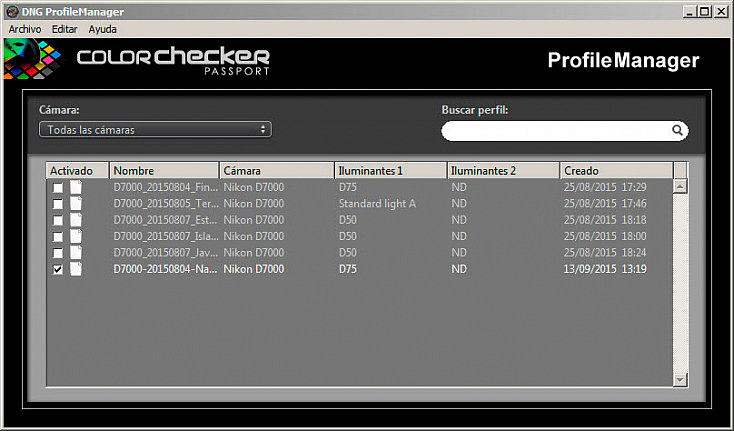Enable the D7000_20150807_Isla... profile checkbox

tap(58, 237)
